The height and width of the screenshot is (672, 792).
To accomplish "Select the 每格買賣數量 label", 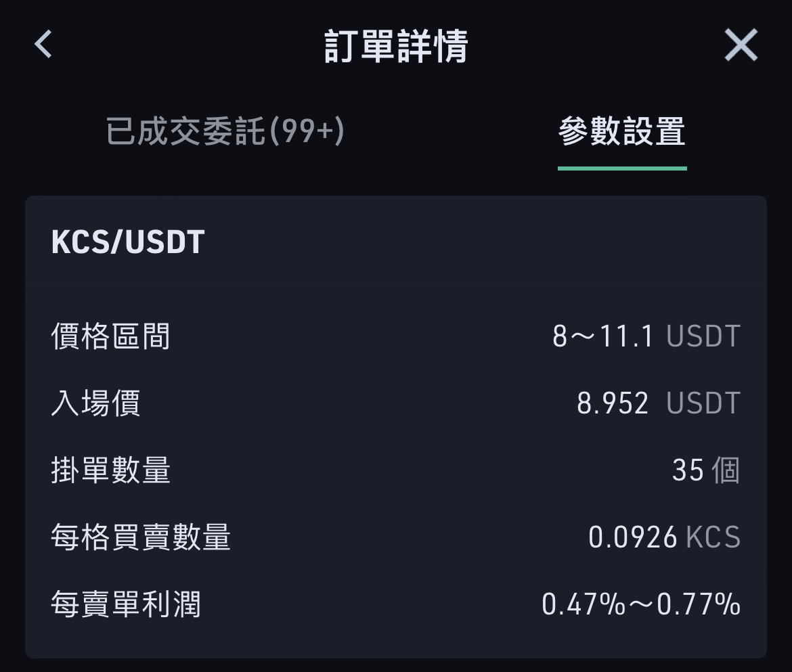I will 141,537.
